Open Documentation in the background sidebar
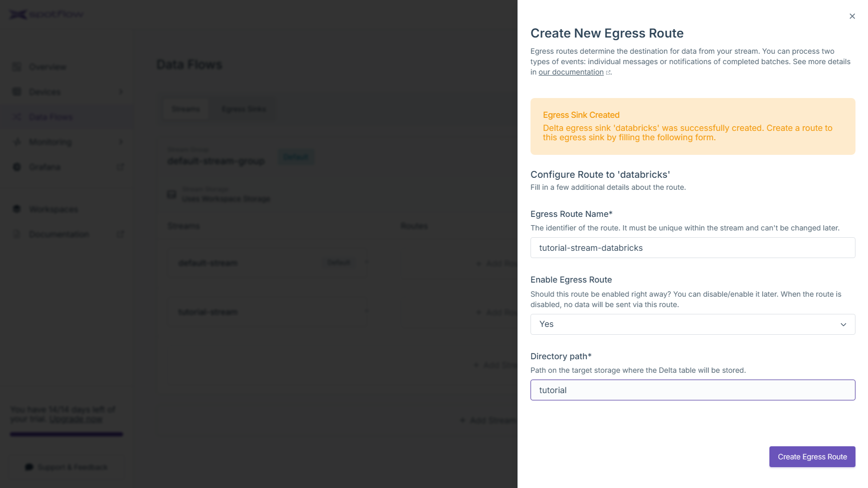 tap(66, 234)
